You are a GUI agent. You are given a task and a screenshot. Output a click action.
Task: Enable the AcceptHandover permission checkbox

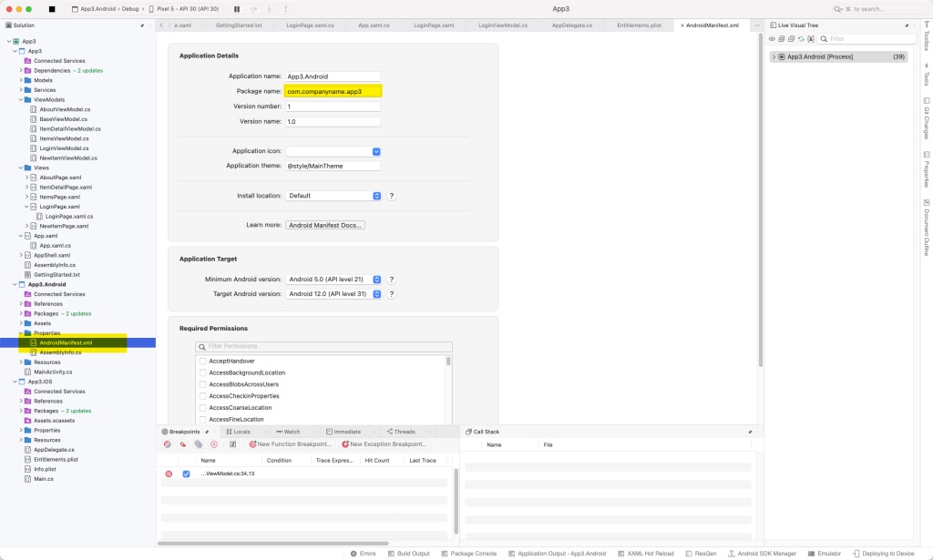203,361
